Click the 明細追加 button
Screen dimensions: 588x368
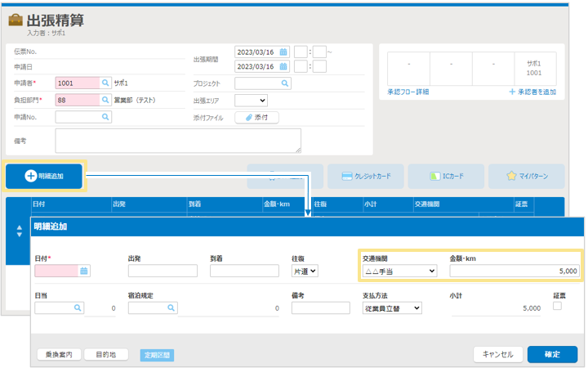[x=44, y=176]
